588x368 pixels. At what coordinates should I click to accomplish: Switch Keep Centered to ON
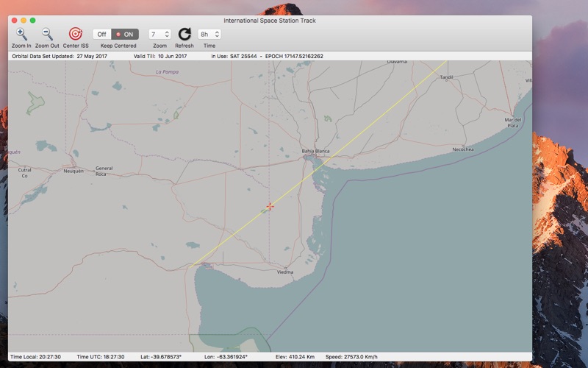pyautogui.click(x=125, y=34)
